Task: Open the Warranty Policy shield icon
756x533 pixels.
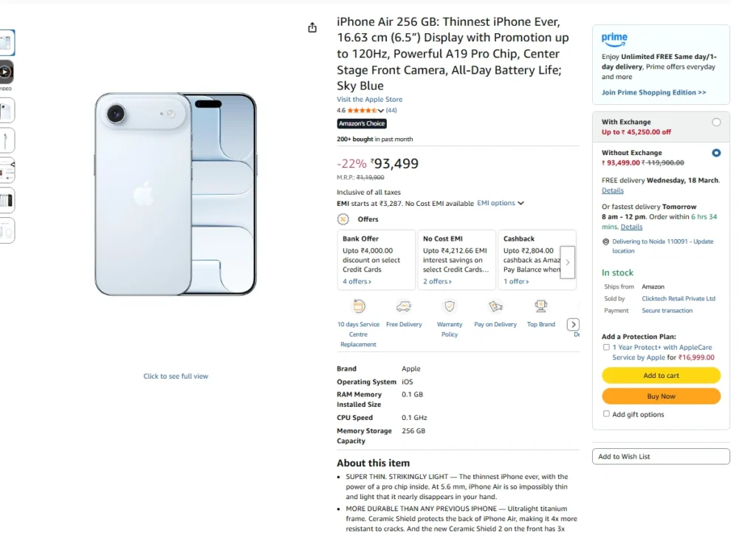Action: pyautogui.click(x=450, y=306)
